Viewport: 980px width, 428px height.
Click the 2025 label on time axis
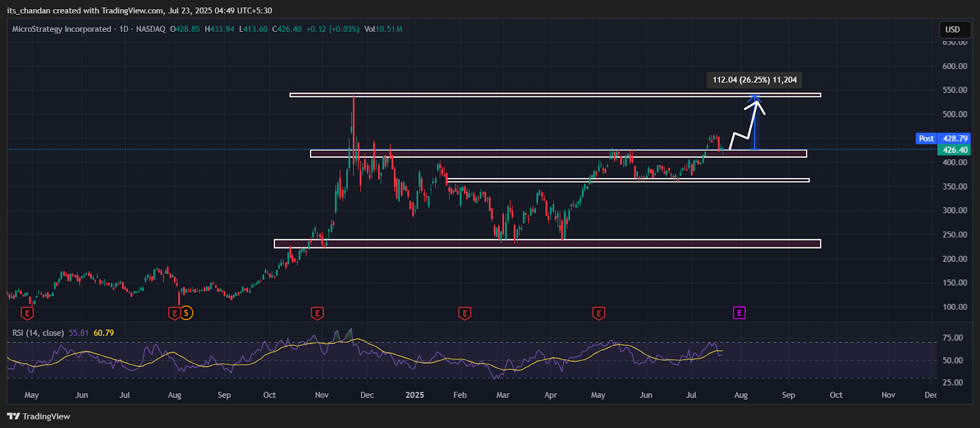click(415, 396)
